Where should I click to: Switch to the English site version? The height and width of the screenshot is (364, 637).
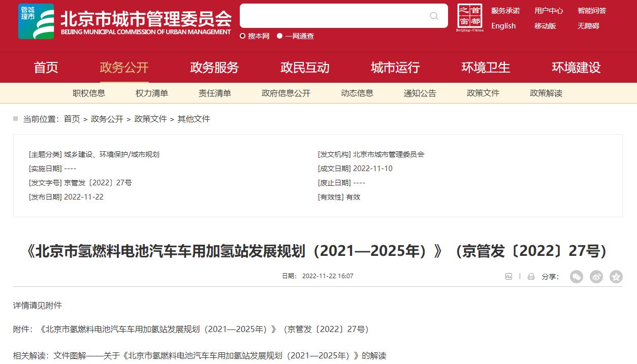pos(503,26)
